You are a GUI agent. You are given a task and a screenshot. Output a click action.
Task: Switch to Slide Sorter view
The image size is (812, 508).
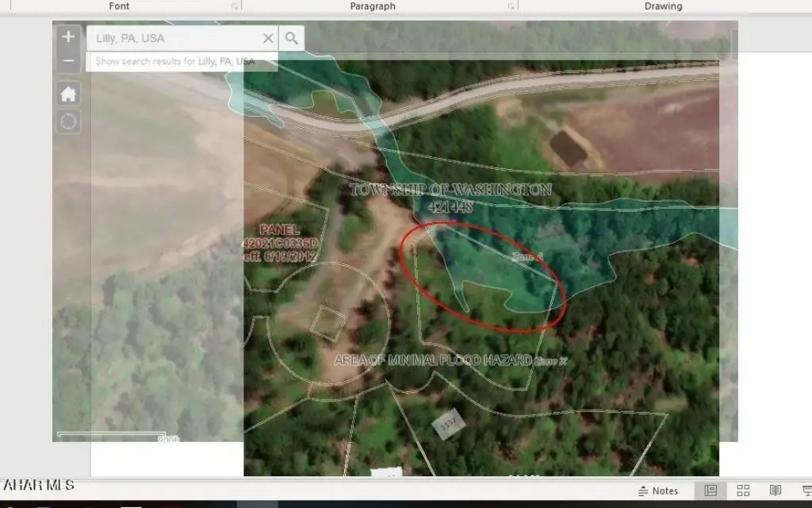click(x=743, y=491)
